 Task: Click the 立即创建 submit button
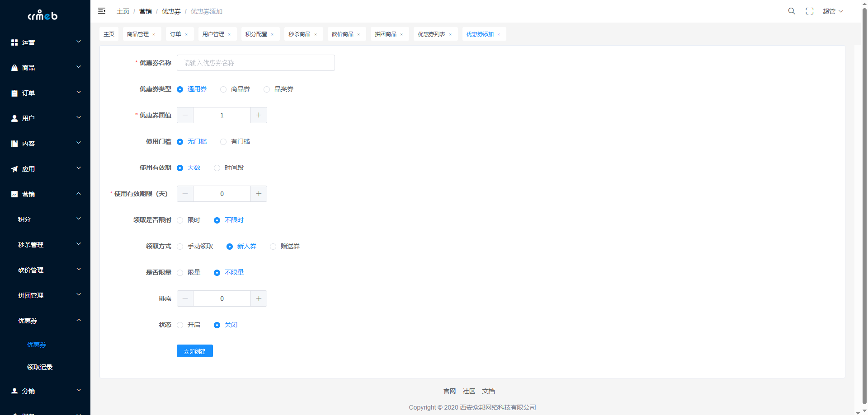[x=194, y=351]
